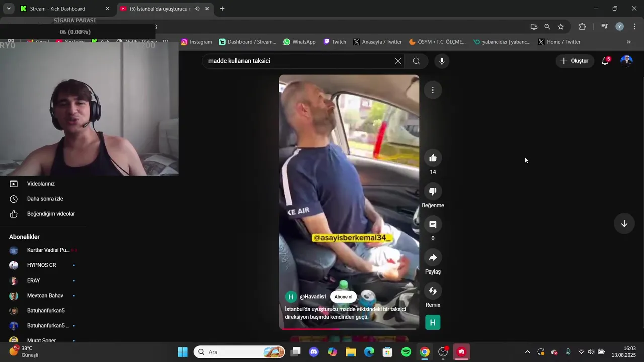Like the Short with the thumbs-up icon
The height and width of the screenshot is (362, 644).
point(433,158)
